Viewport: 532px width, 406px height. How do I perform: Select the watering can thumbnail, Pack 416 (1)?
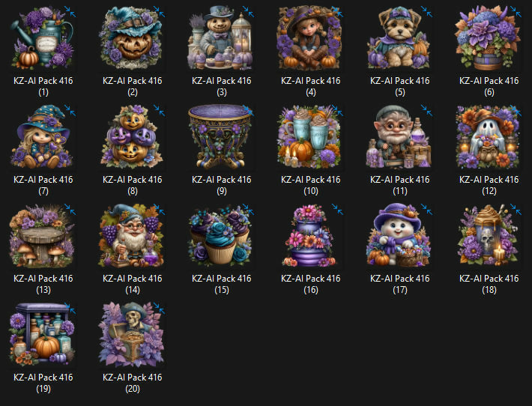point(43,37)
